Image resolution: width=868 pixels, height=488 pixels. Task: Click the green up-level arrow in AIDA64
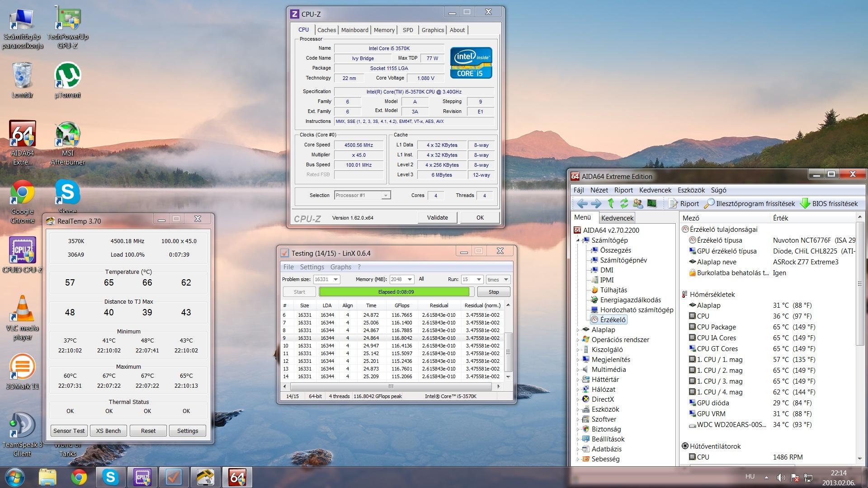click(611, 204)
